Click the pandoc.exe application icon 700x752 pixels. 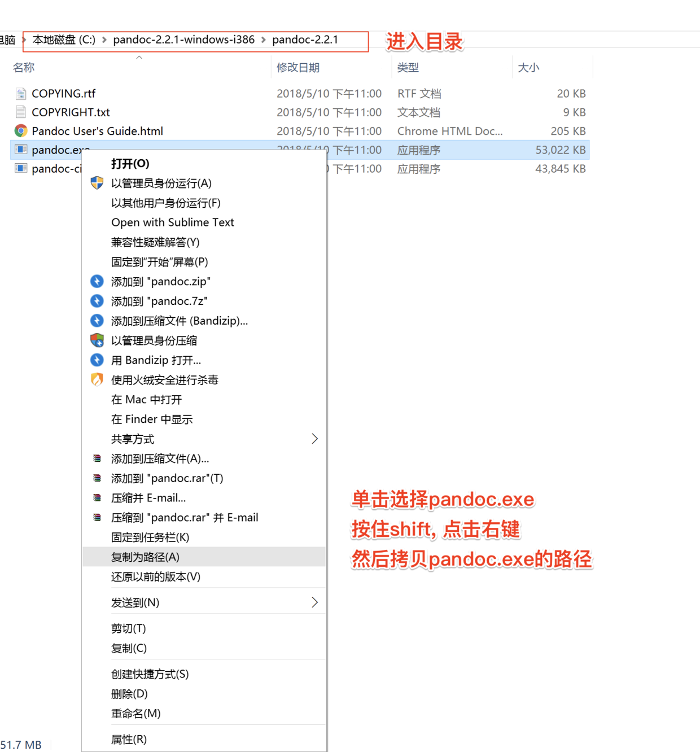[x=21, y=150]
